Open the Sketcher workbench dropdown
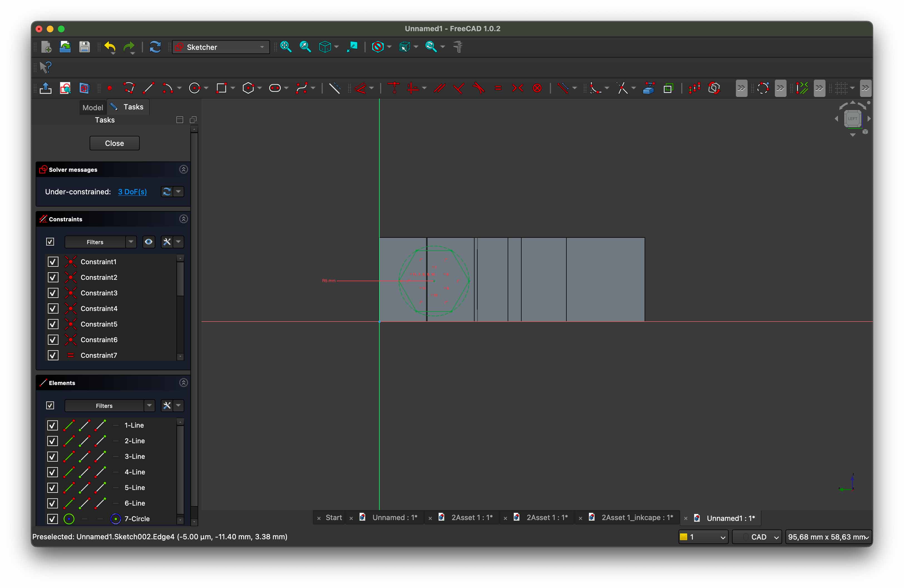The height and width of the screenshot is (588, 904). coord(221,47)
